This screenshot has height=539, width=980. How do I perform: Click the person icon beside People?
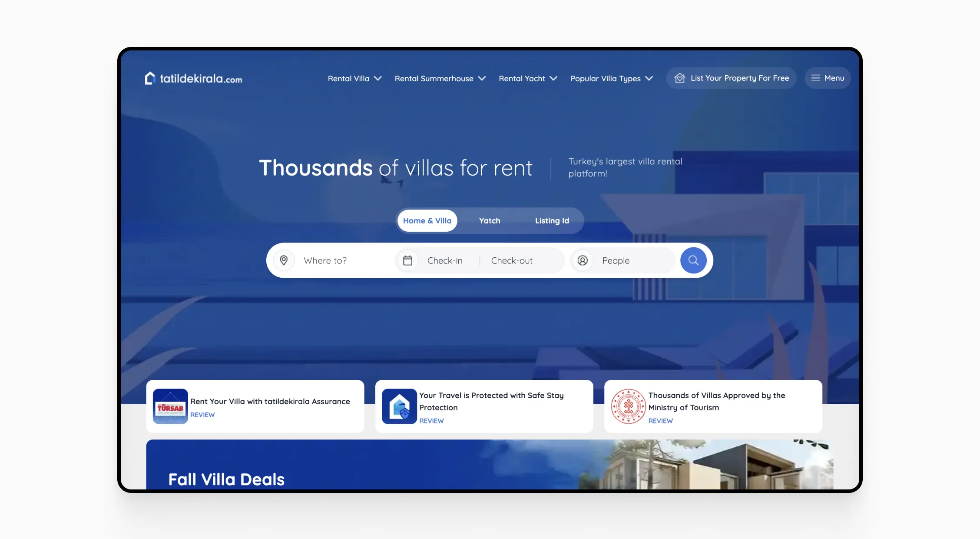coord(583,260)
